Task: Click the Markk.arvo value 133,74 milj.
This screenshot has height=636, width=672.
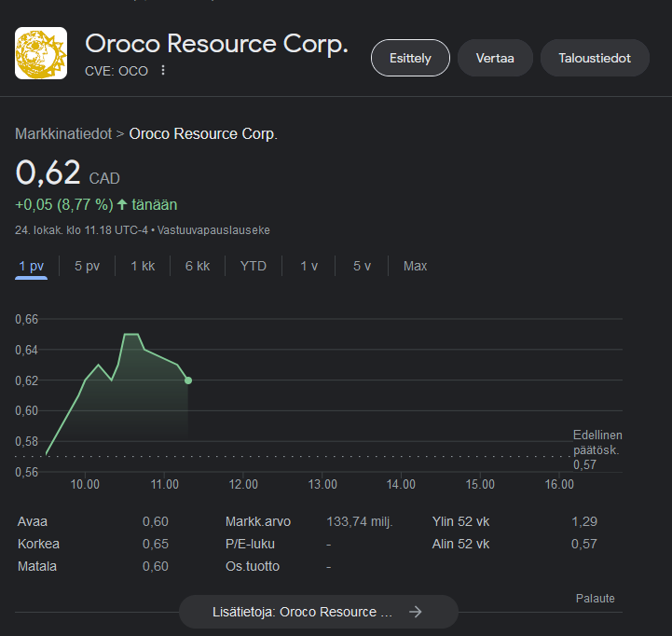Action: tap(360, 521)
